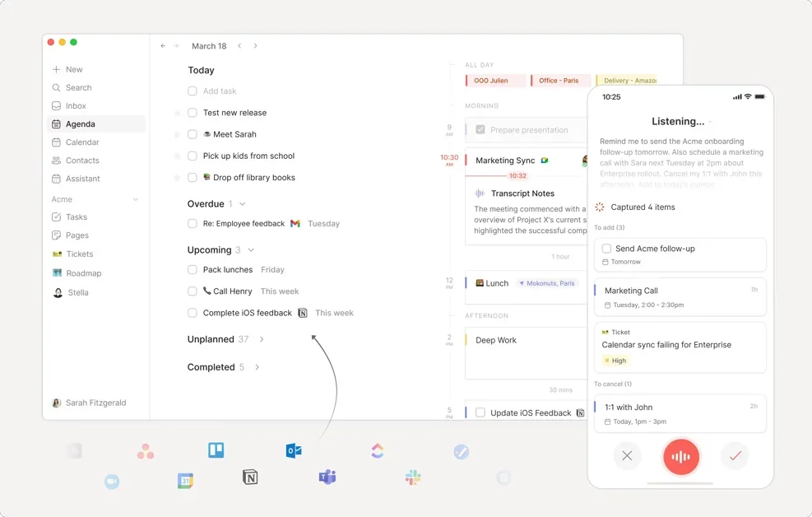Click the Slack integration icon
Image resolution: width=812 pixels, height=517 pixels.
413,477
